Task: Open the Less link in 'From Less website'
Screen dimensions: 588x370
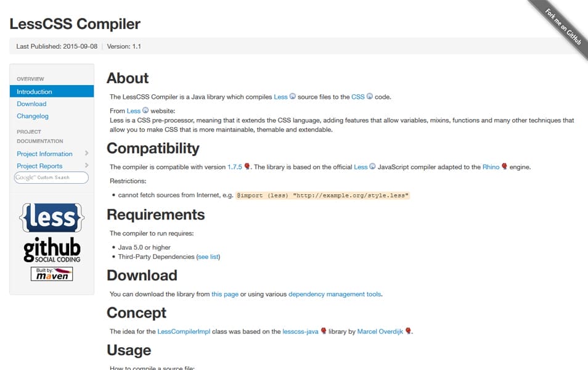Action: pos(134,111)
